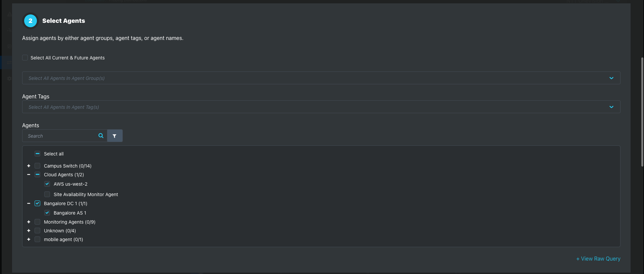Uncheck the AWS us-west-2 agent
Screen dimensions: 644x274
[47, 184]
